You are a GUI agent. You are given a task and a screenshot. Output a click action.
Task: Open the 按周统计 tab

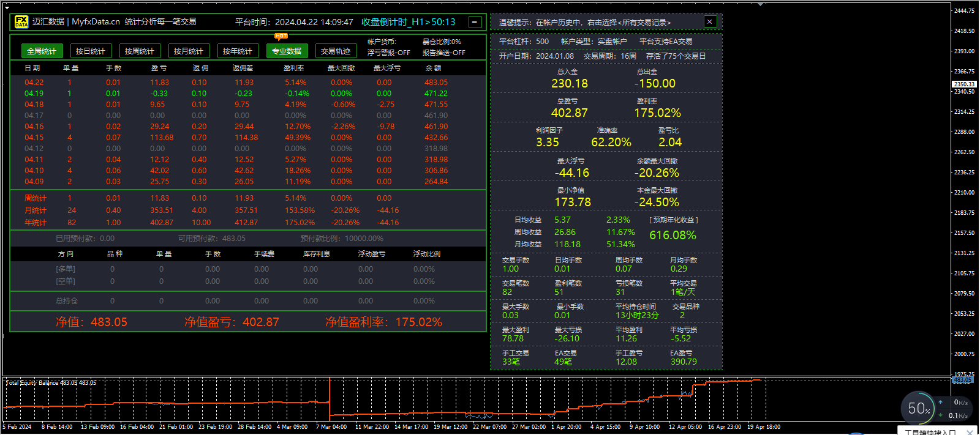pyautogui.click(x=139, y=51)
